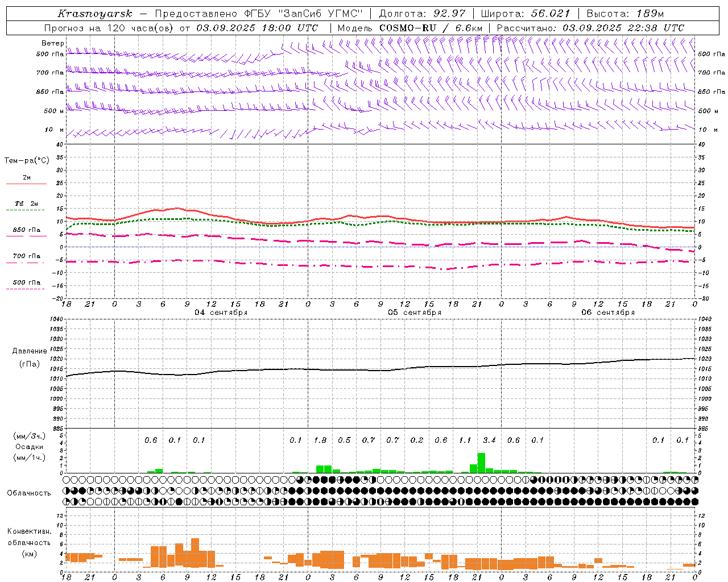Screen dimensions: 728x582
Task: Click the 05 сентября date label
Action: click(x=415, y=313)
